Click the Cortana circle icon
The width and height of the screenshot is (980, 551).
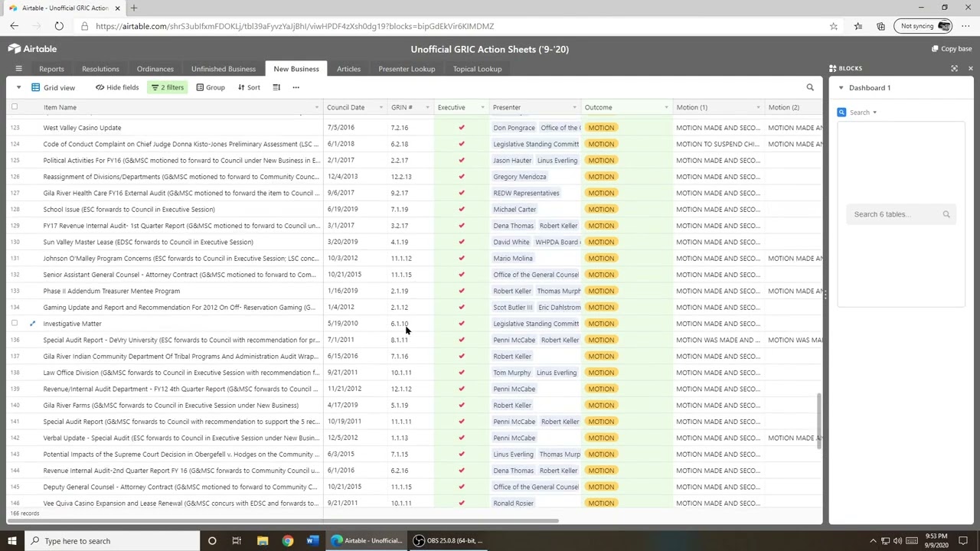pyautogui.click(x=212, y=541)
